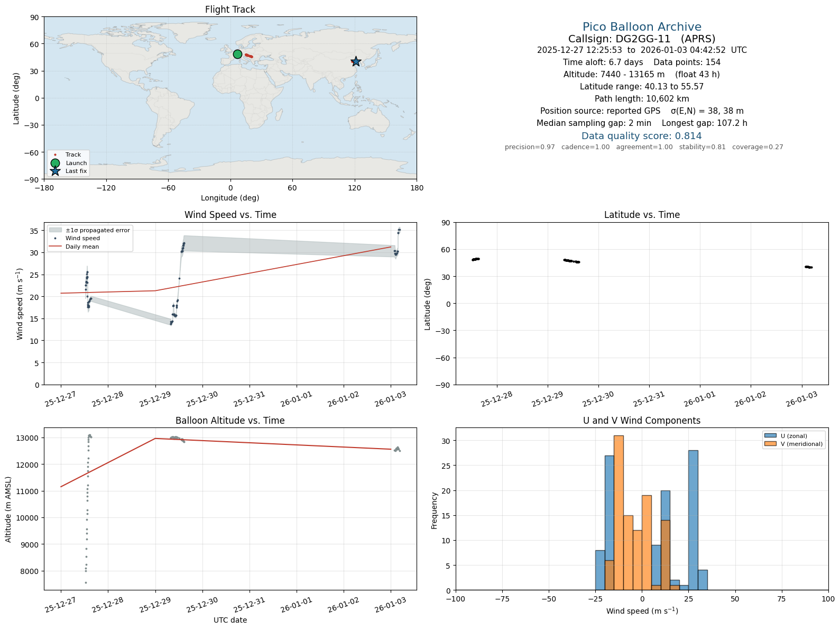The width and height of the screenshot is (840, 629).
Task: Click the "Longitude (deg)" axis label
Action: point(230,198)
